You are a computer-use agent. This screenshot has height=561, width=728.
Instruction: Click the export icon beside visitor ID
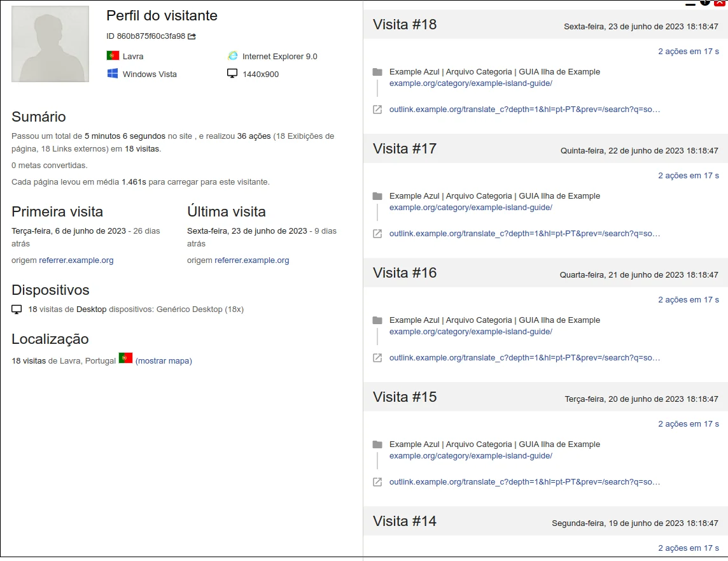[192, 36]
